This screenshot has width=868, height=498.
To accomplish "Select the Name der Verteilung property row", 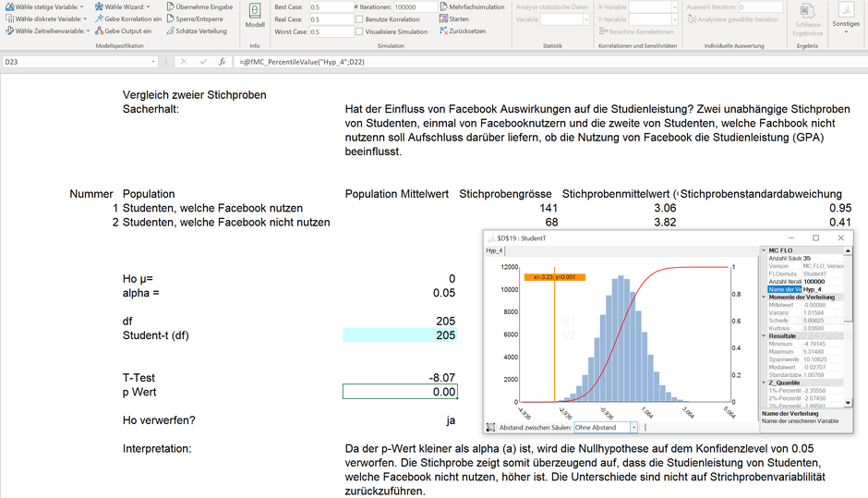I will point(805,289).
